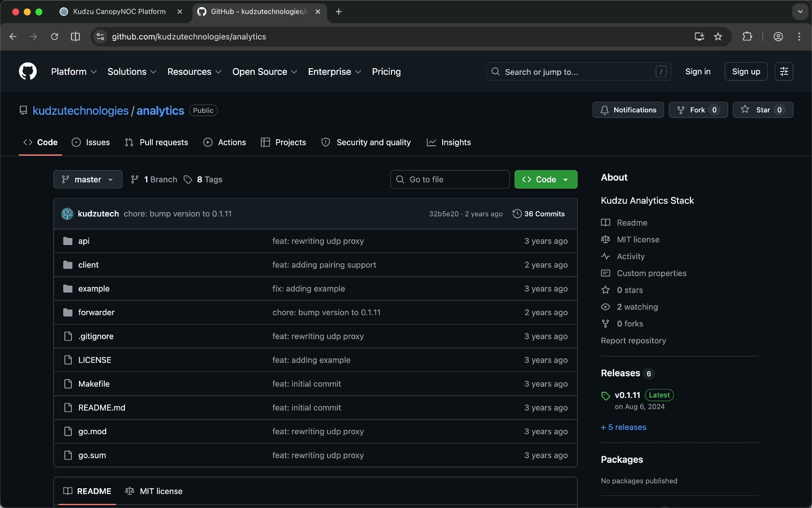Select the README tab below file list
812x508 pixels.
87,491
